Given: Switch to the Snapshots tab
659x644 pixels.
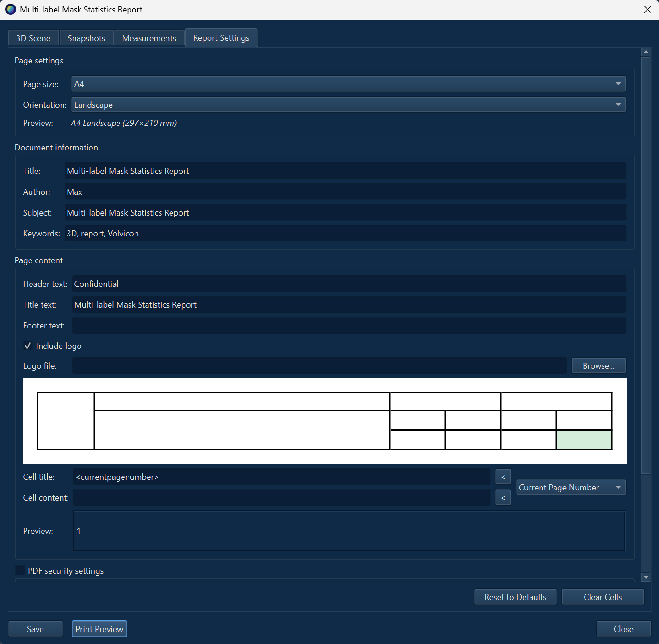Looking at the screenshot, I should coord(86,37).
